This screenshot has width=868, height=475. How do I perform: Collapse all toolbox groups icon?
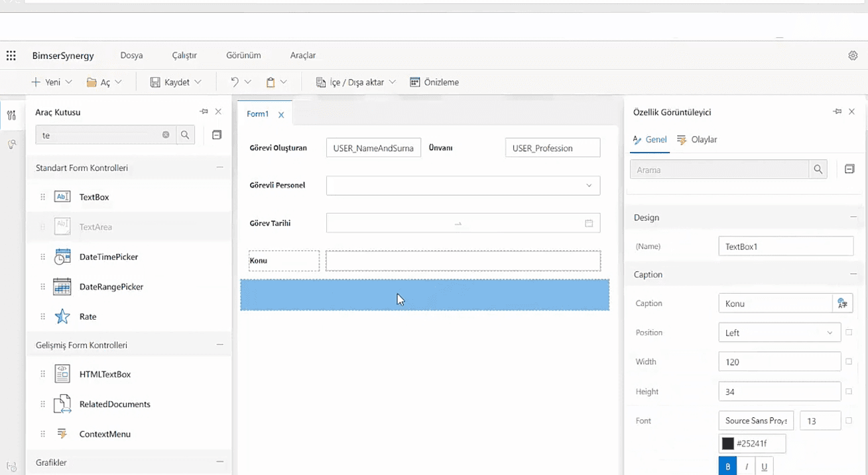(217, 135)
